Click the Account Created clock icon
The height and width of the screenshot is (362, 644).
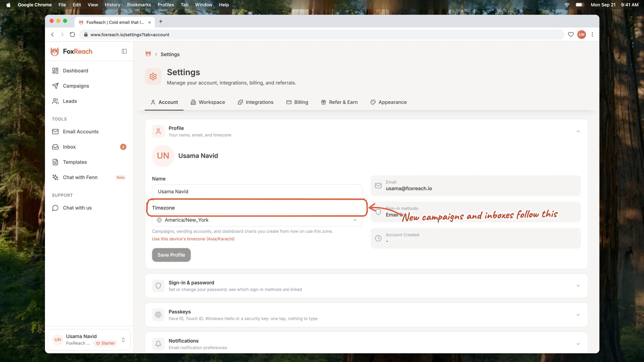(378, 238)
